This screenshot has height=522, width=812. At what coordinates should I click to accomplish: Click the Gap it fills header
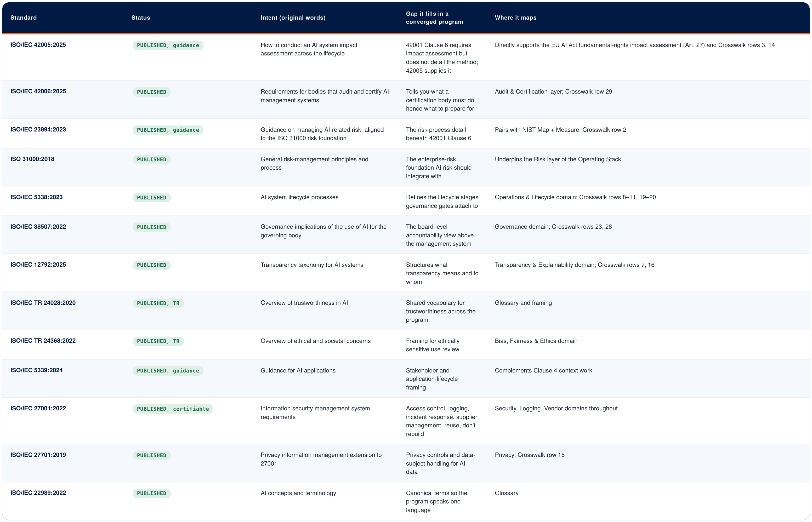coord(434,18)
